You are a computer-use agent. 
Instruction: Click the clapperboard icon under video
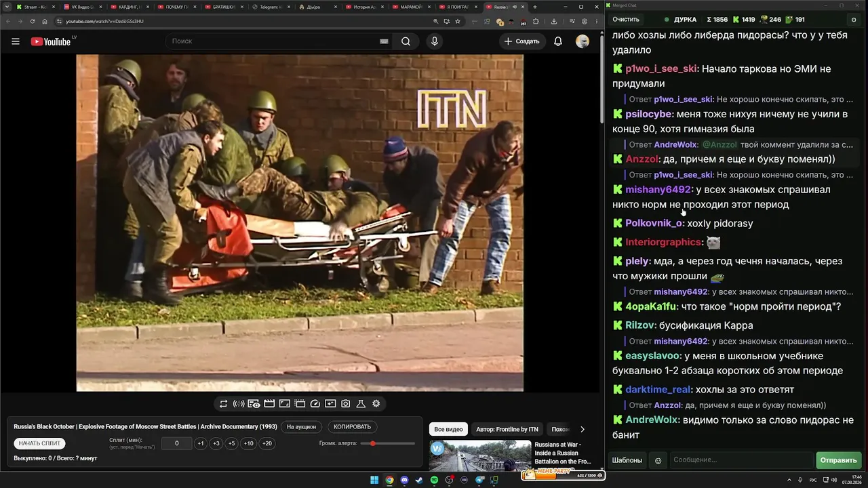point(269,403)
